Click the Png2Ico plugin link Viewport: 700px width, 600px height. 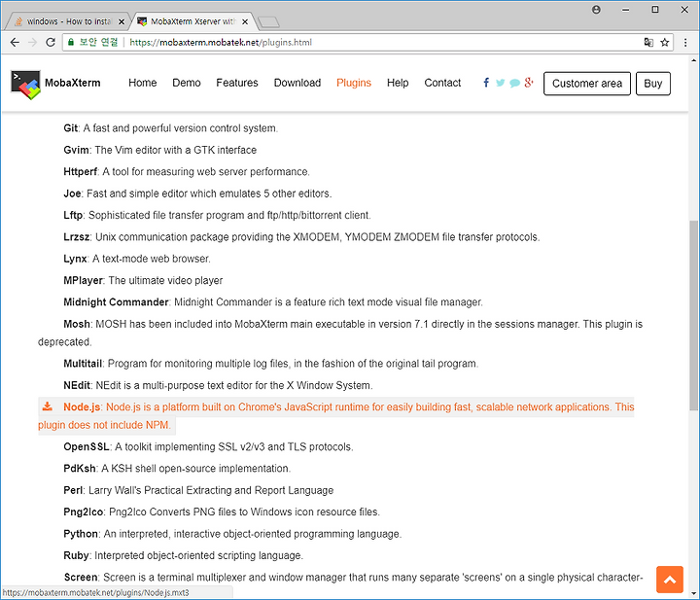[x=222, y=512]
